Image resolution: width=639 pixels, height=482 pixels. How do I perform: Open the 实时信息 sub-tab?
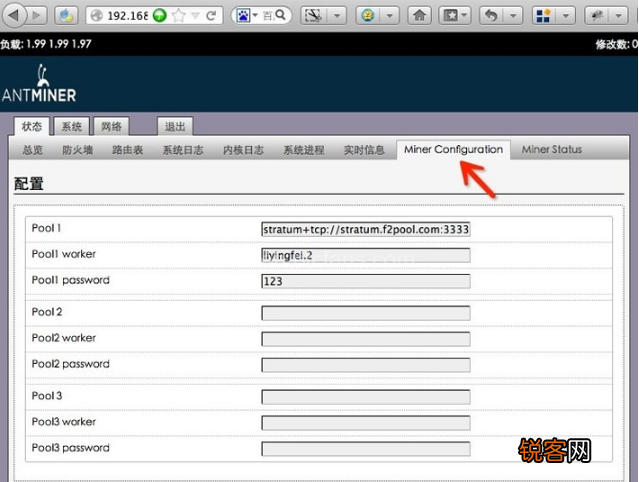pos(364,150)
